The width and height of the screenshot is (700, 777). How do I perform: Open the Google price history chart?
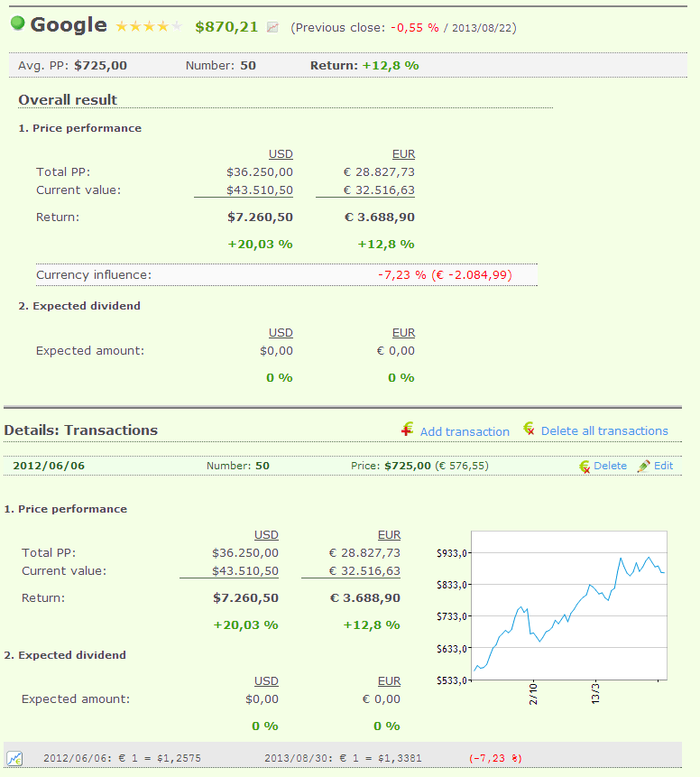(x=568, y=606)
